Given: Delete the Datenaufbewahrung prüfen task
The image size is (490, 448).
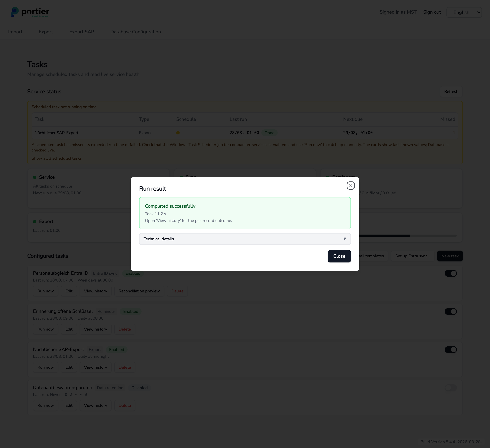Looking at the screenshot, I should click(x=125, y=405).
